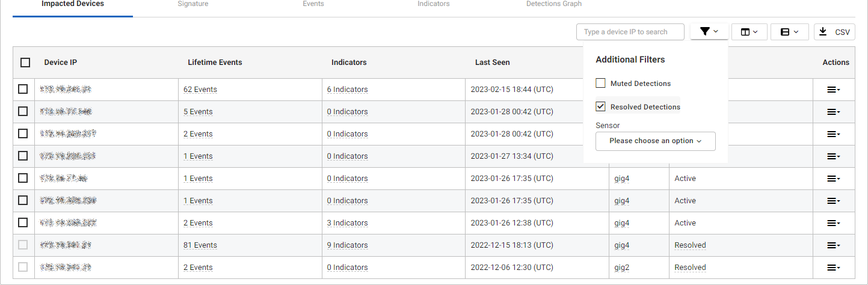Select checkbox for the 62 Events row
Image resolution: width=868 pixels, height=285 pixels.
coord(23,89)
